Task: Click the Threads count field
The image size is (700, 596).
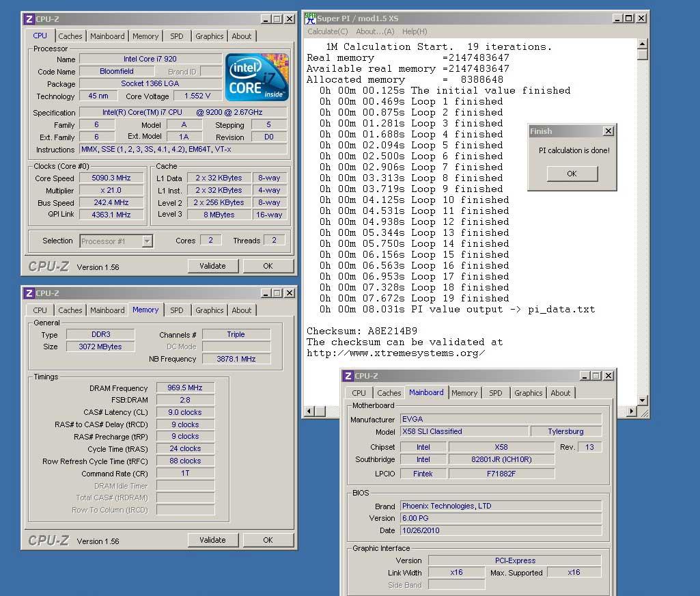Action: (x=274, y=241)
